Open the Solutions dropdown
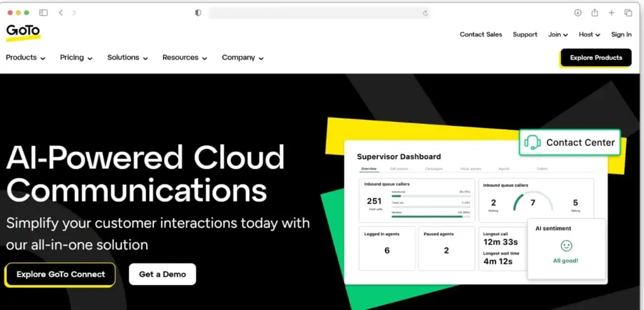Screen dimensions: 644x310 128,58
